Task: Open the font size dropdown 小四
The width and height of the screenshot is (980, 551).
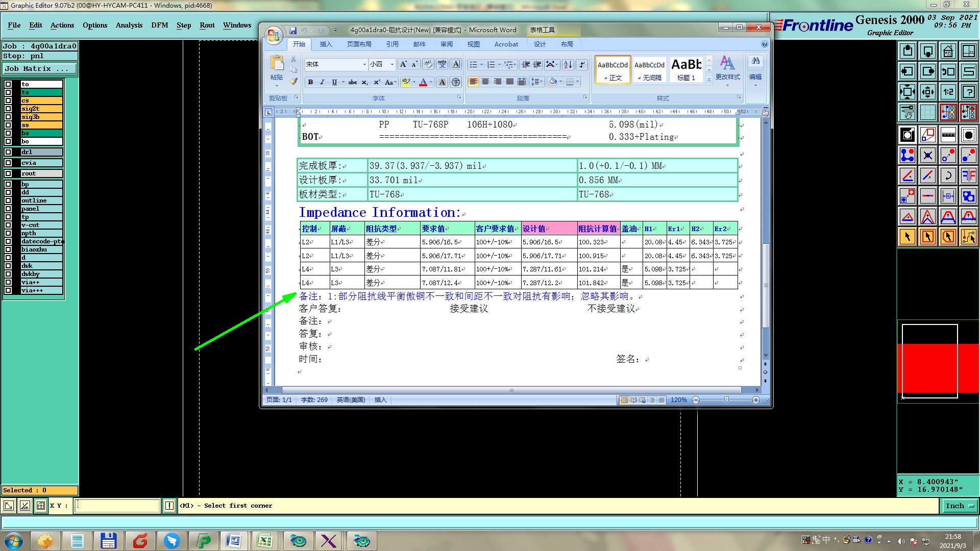Action: tap(392, 64)
